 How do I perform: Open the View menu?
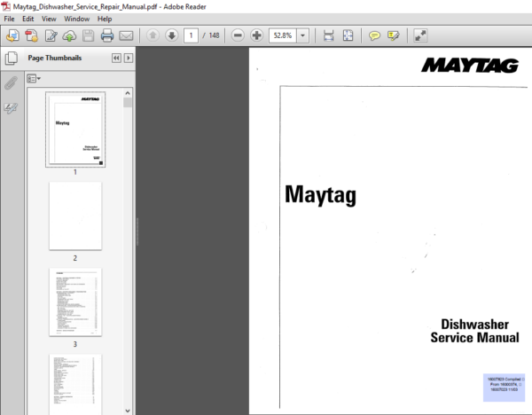[x=49, y=19]
